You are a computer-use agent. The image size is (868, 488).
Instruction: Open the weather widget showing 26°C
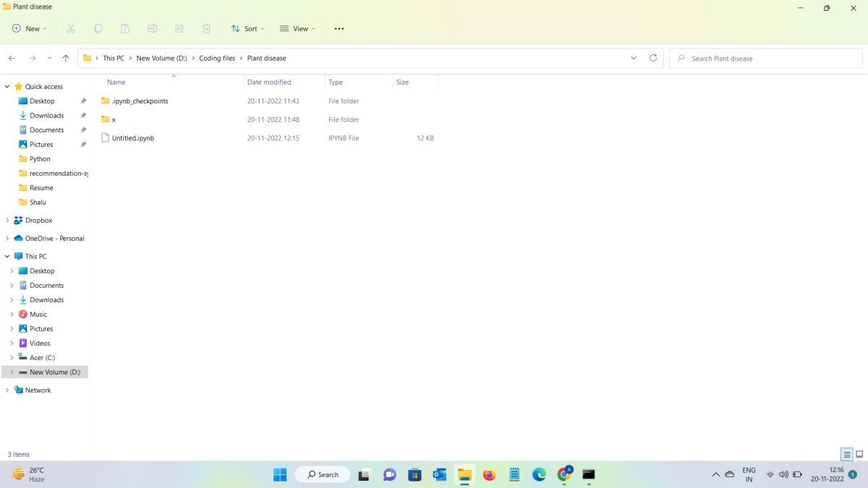point(29,475)
